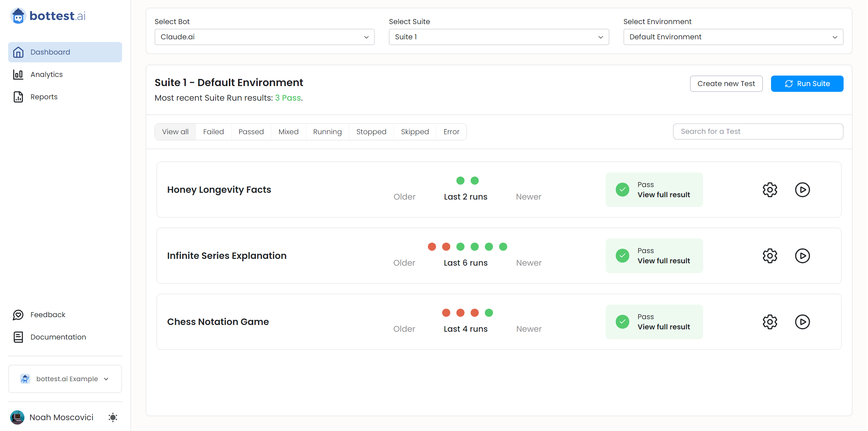Click the Search for a Test field
868x431 pixels.
tap(758, 131)
